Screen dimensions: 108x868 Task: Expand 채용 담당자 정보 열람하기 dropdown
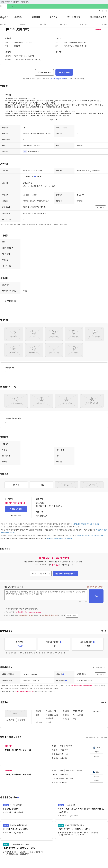point(65,573)
